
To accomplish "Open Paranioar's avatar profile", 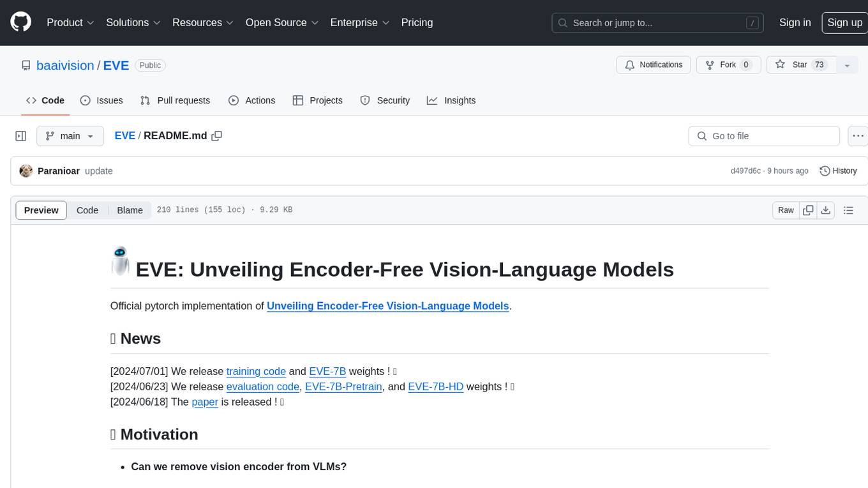I will coord(26,171).
